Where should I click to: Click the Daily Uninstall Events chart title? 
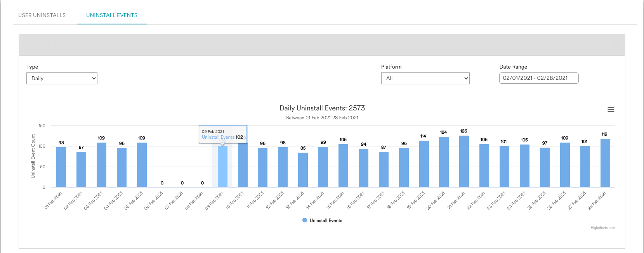pos(322,108)
